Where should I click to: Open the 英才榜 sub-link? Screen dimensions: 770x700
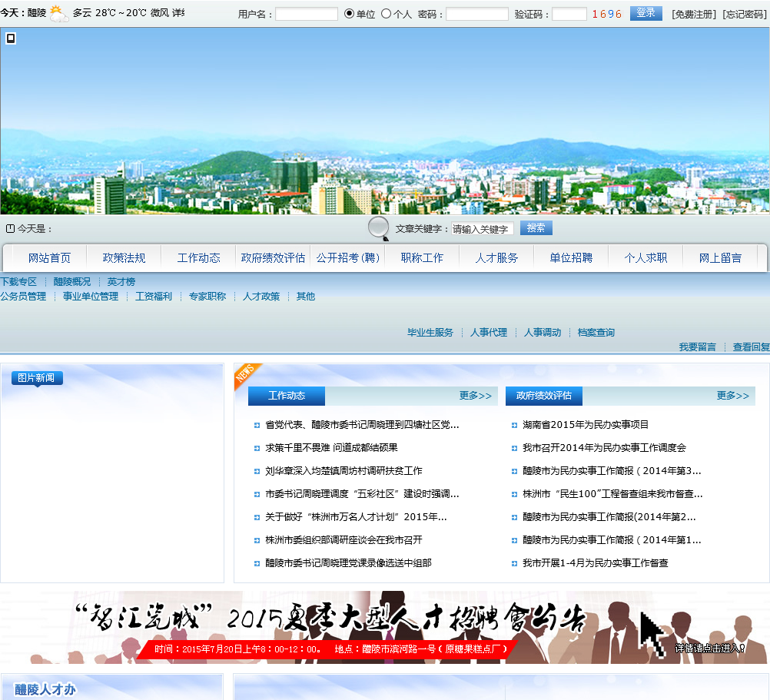pos(121,282)
